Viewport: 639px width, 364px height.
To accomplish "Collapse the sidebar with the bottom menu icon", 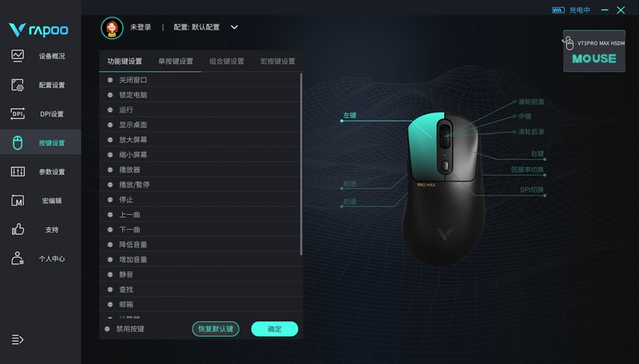I will (18, 339).
